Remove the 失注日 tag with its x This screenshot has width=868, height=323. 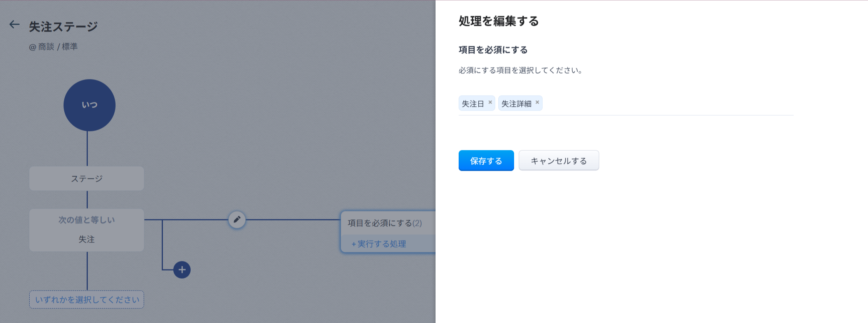[490, 102]
